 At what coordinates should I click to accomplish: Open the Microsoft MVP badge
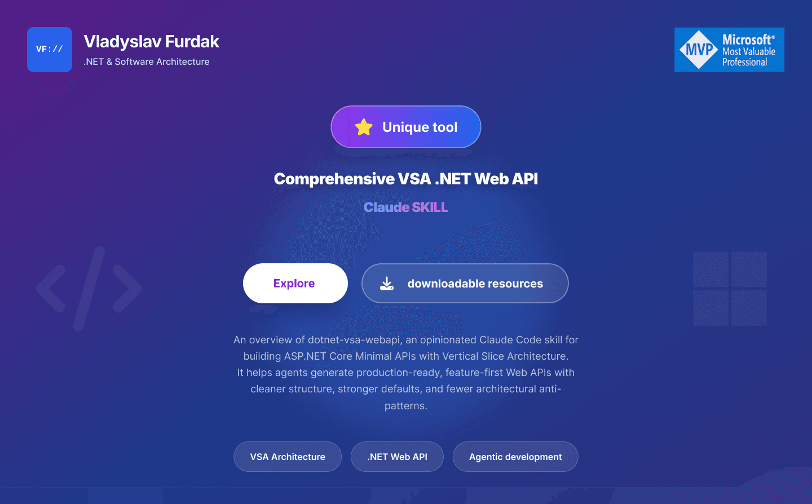tap(729, 50)
